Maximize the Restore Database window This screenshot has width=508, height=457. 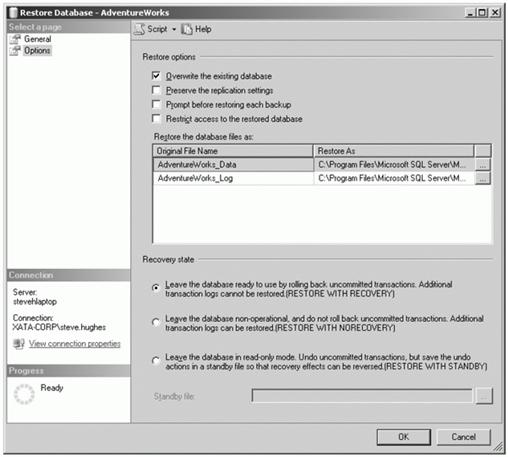pos(482,13)
